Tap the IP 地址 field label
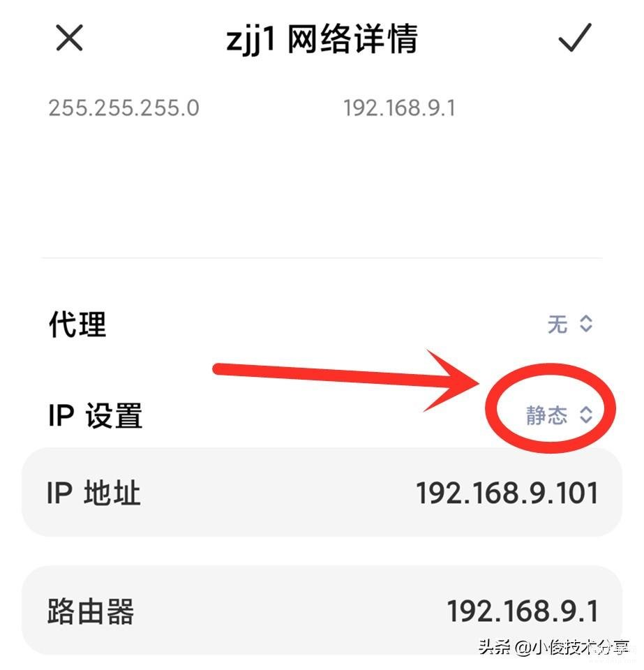644x670 pixels. point(93,493)
